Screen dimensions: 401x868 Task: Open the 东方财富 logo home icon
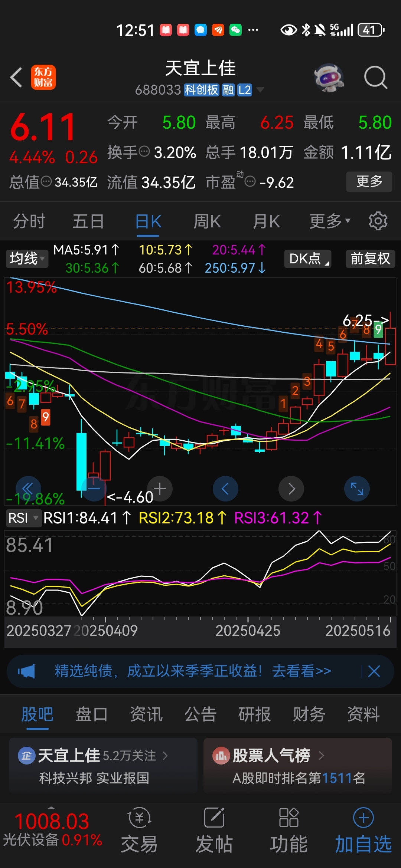click(x=43, y=77)
